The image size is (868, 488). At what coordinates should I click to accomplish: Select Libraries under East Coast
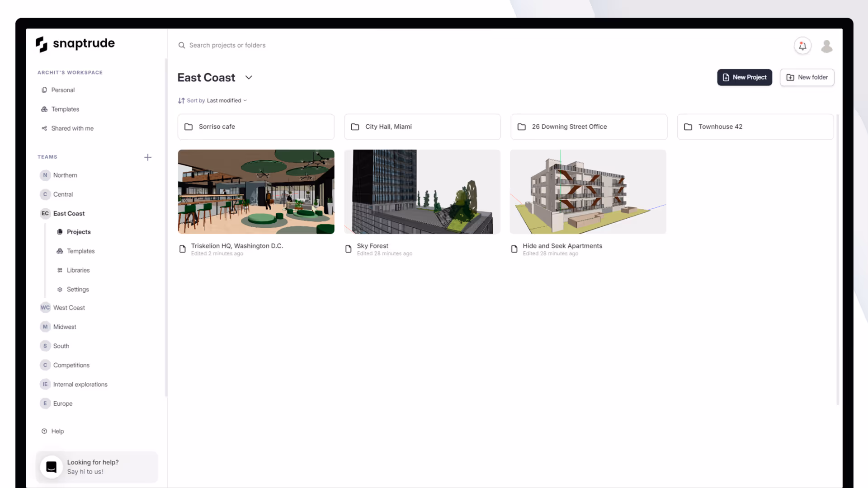point(78,270)
